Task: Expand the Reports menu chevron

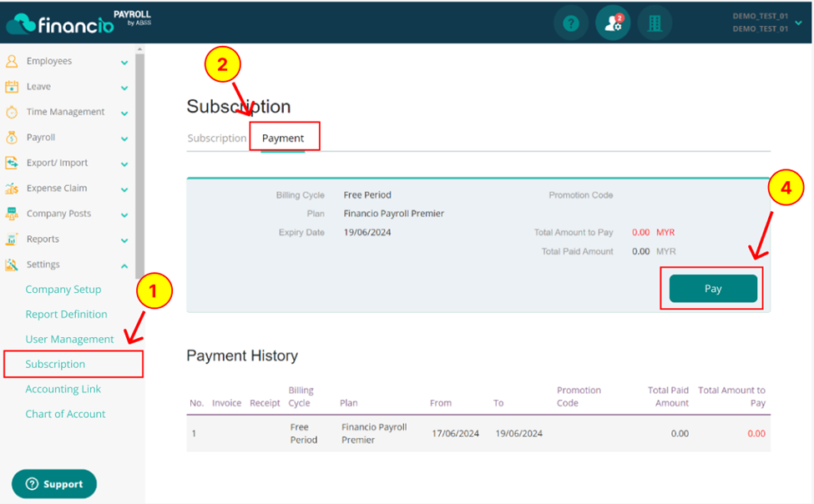Action: click(124, 241)
